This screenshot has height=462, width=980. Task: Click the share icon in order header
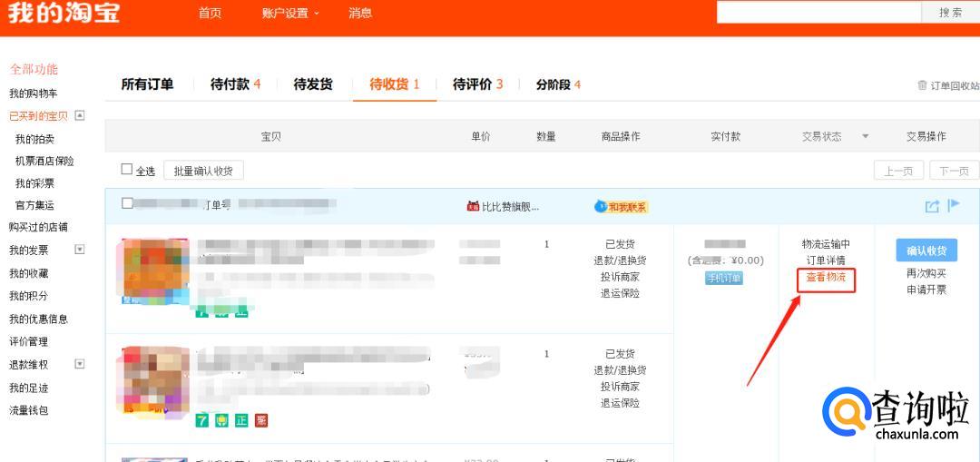(932, 206)
